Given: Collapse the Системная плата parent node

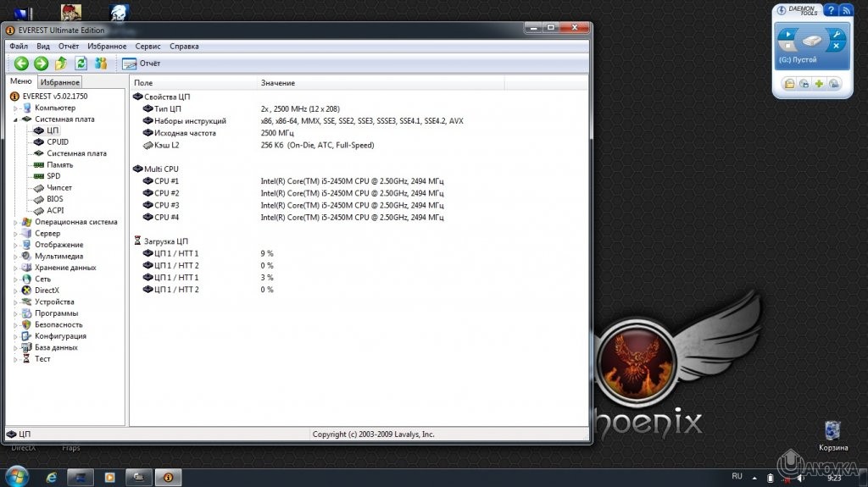Looking at the screenshot, I should tap(15, 119).
